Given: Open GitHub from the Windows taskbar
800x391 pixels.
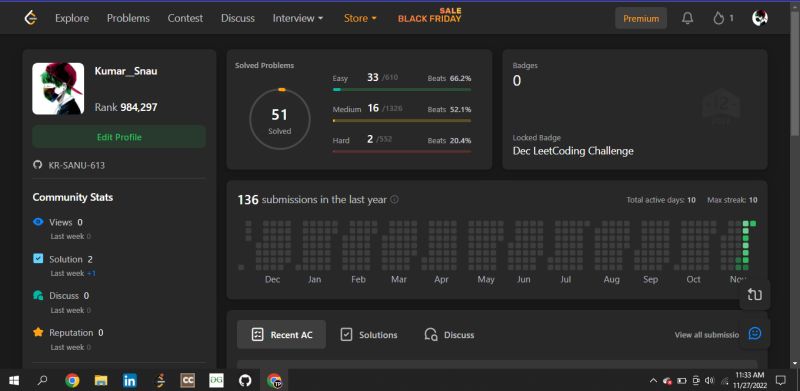Looking at the screenshot, I should click(245, 380).
